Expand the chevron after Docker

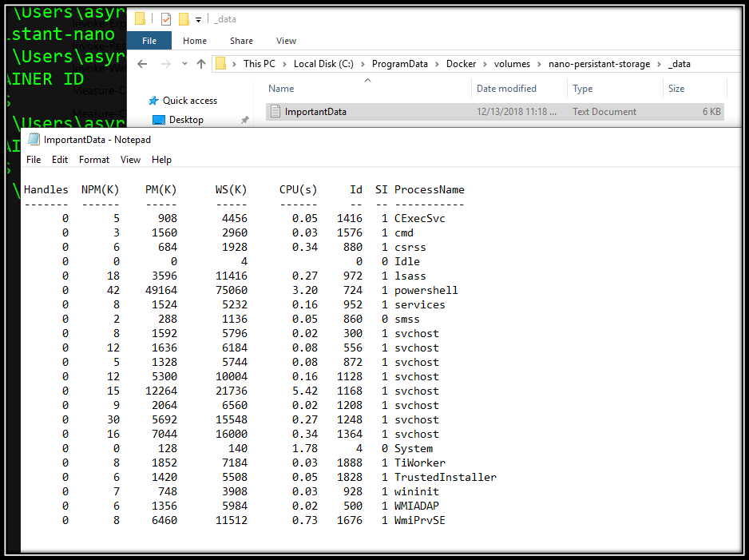[485, 64]
